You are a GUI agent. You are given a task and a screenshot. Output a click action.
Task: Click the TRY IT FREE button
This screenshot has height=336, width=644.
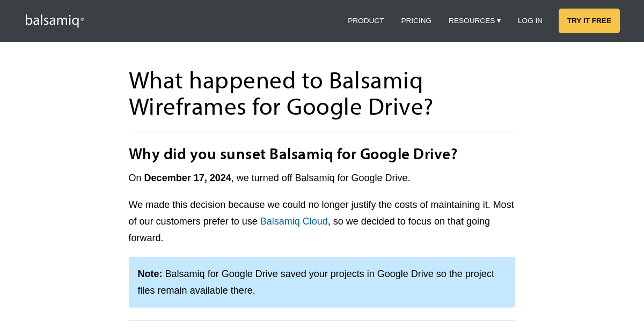pos(589,20)
